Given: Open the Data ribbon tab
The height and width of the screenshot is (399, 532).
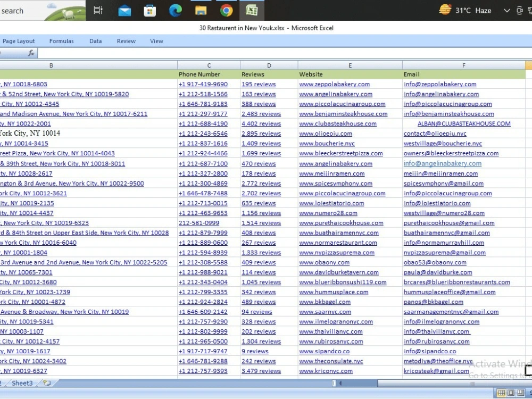Looking at the screenshot, I should pos(95,41).
